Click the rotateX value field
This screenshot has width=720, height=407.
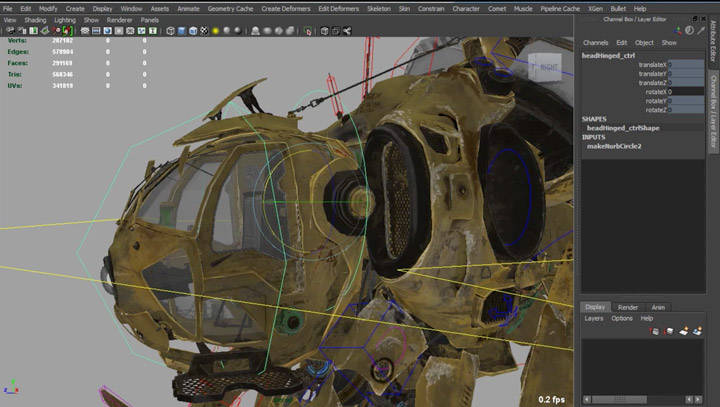coord(686,92)
